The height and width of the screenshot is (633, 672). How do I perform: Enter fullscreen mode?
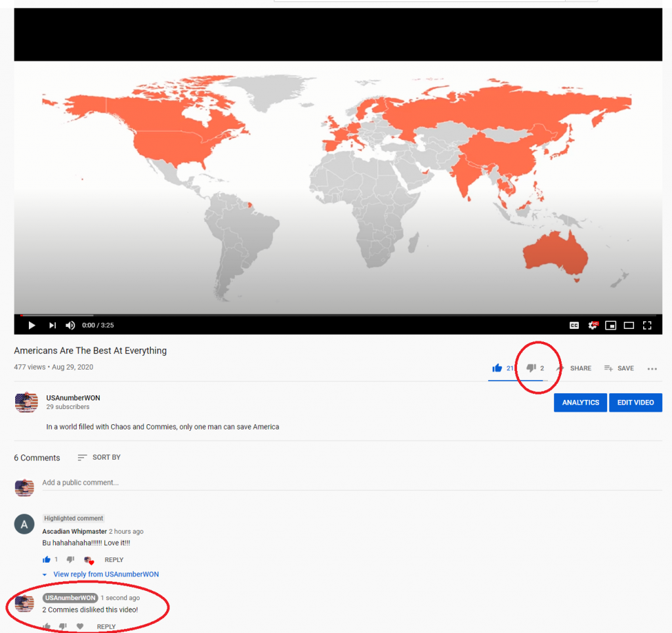pos(647,326)
